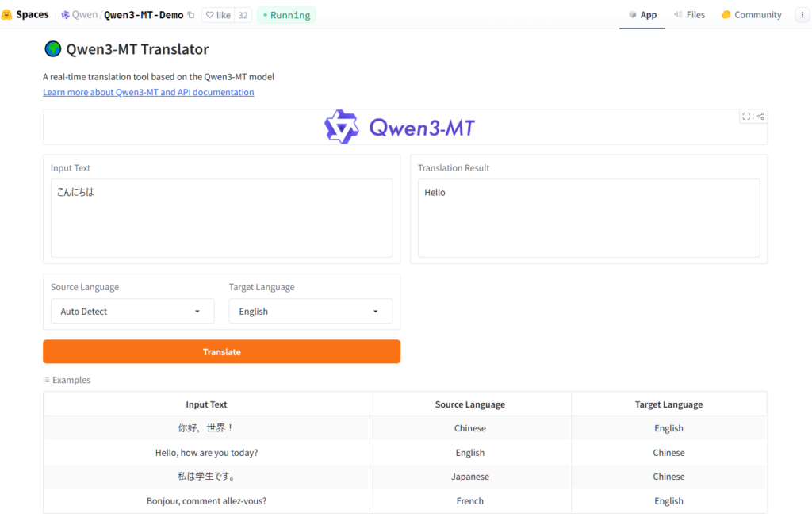Click the Target Language column header in Examples
Viewport: 812px width, 525px height.
pyautogui.click(x=668, y=404)
